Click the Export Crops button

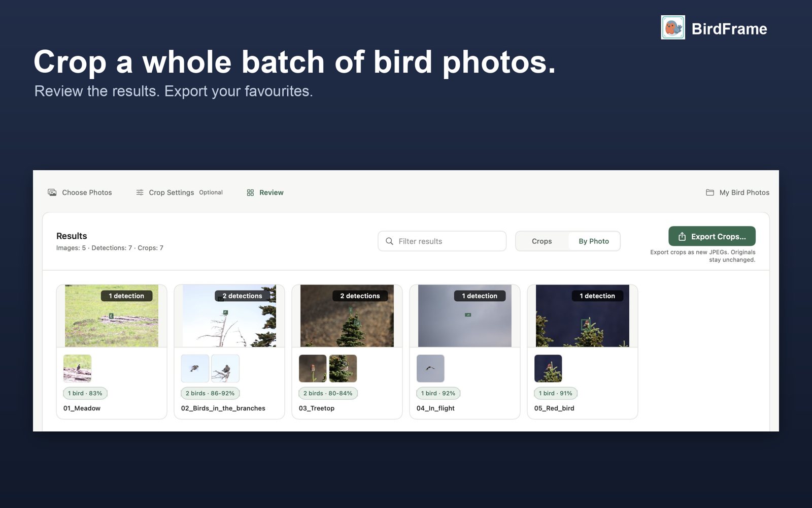tap(712, 236)
